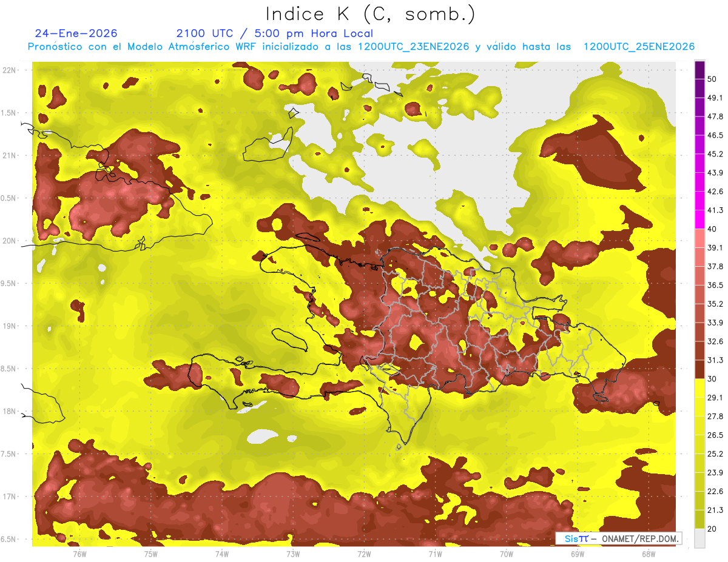Click latitude label '19N'
Image resolution: width=728 pixels, height=562 pixels.
pyautogui.click(x=10, y=326)
